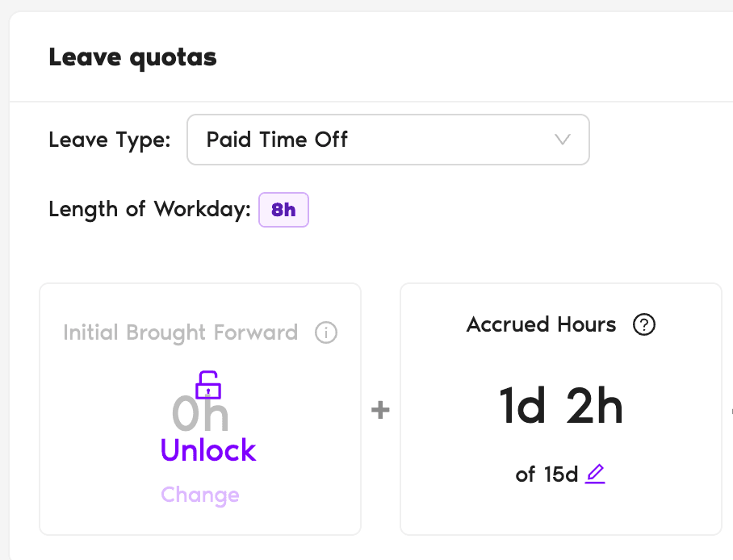Open the Accrued Hours help question mark
The height and width of the screenshot is (560, 733).
click(644, 325)
